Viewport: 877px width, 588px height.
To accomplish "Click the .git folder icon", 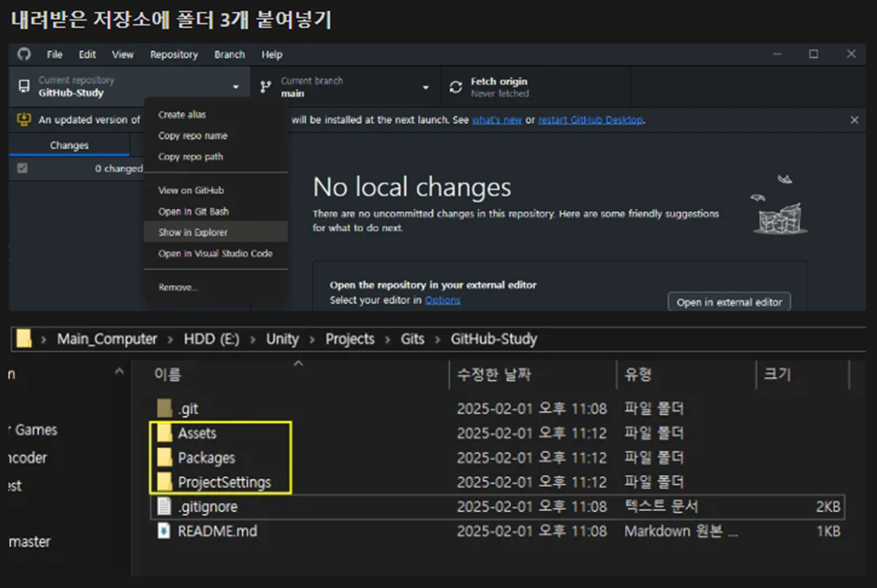I will pyautogui.click(x=164, y=409).
